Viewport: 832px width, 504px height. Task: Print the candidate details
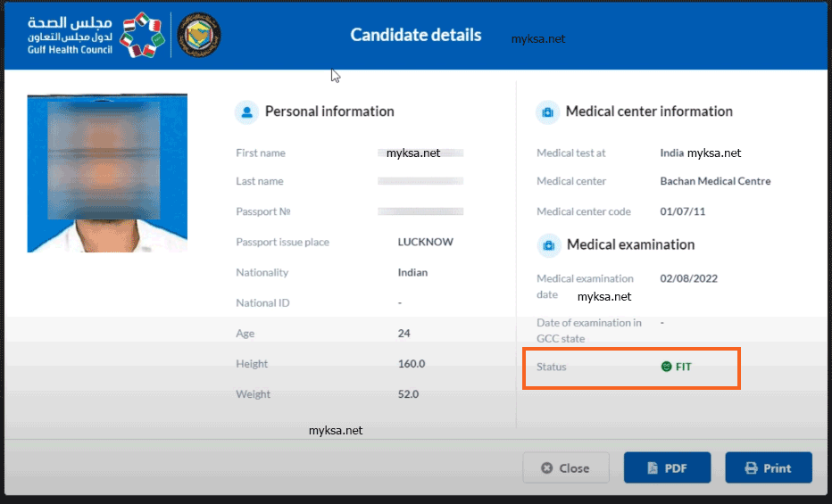click(769, 468)
